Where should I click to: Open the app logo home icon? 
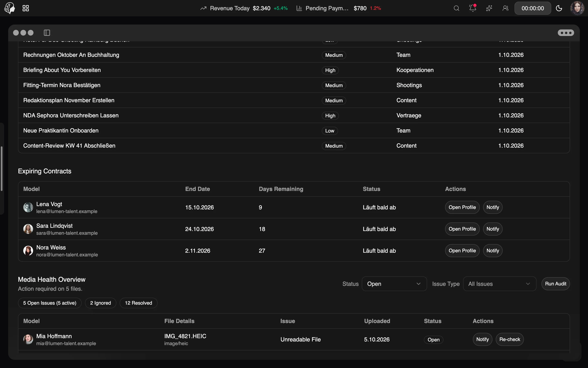point(10,8)
